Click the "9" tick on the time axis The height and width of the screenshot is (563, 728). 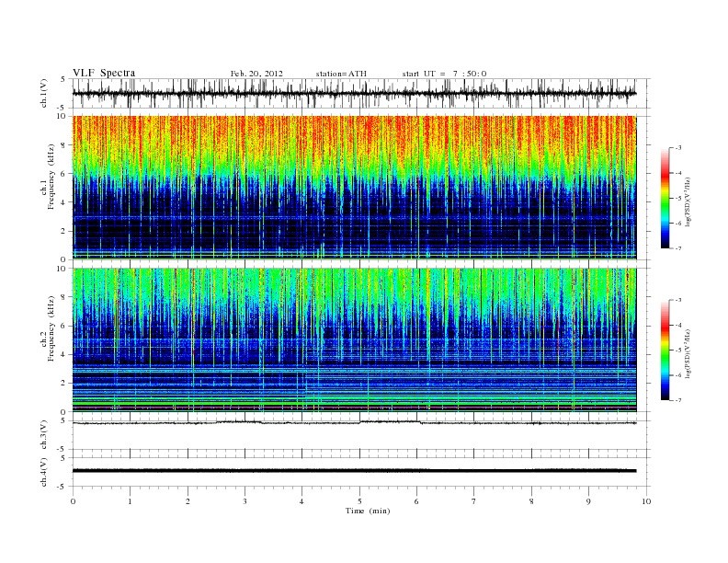tap(588, 501)
